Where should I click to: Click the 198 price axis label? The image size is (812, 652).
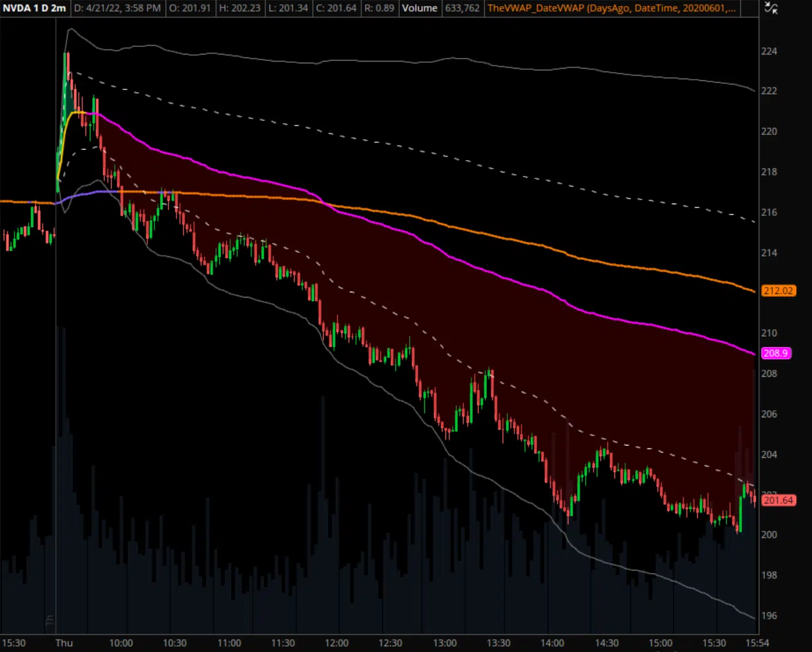click(769, 575)
